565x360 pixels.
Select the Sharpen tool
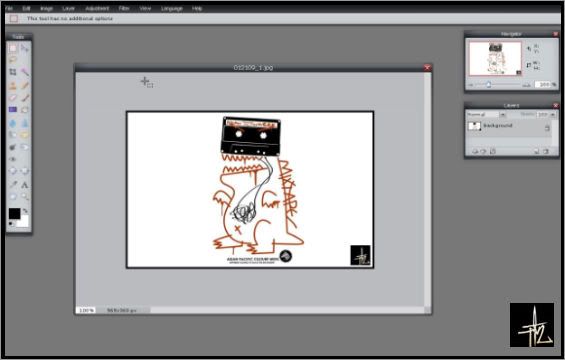pos(25,124)
